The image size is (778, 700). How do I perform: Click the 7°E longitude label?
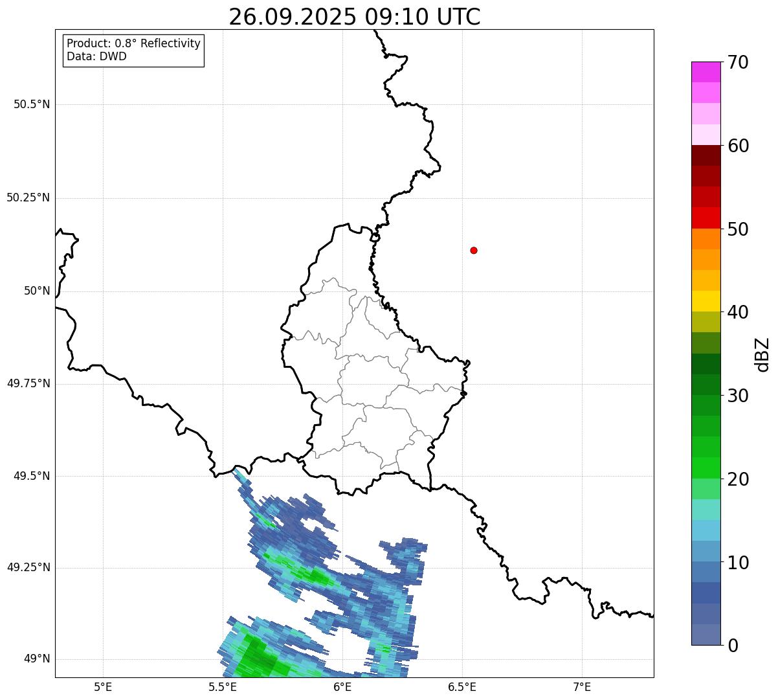coord(582,687)
